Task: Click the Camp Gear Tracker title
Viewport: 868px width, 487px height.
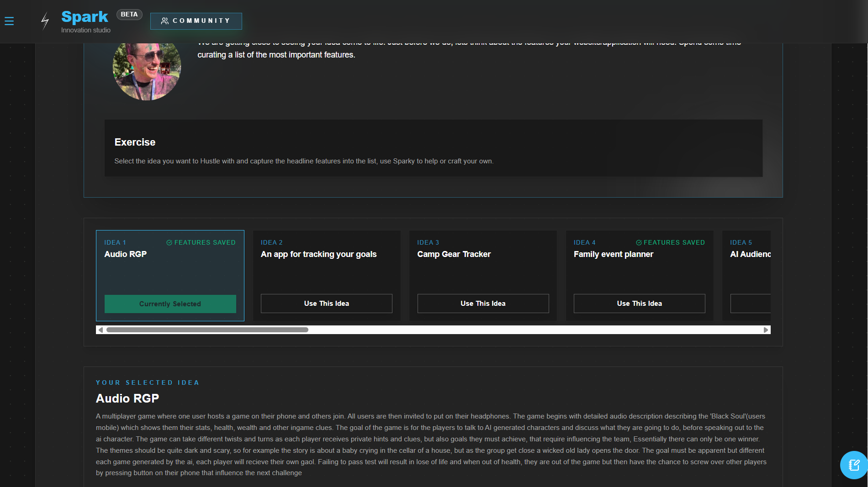Action: pos(454,254)
